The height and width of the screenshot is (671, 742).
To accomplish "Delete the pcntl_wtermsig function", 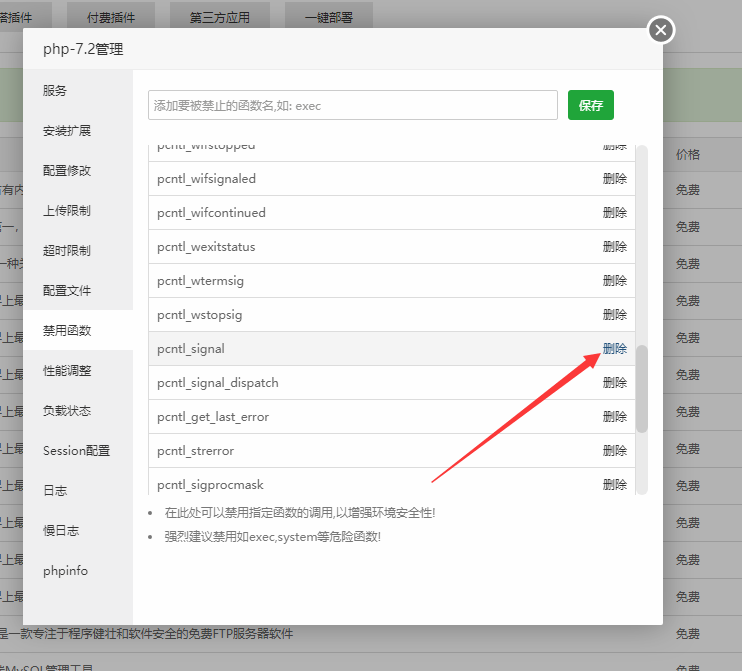I will [x=615, y=281].
